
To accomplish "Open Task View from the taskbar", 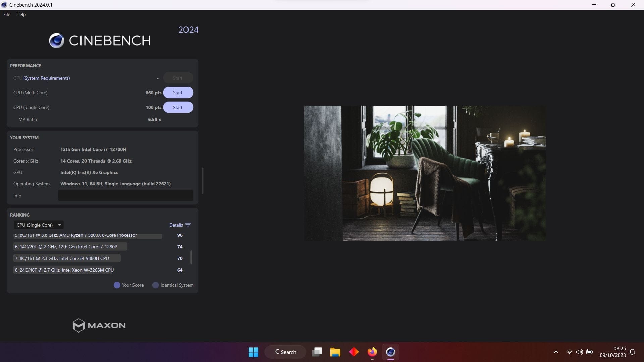I will pos(317,352).
